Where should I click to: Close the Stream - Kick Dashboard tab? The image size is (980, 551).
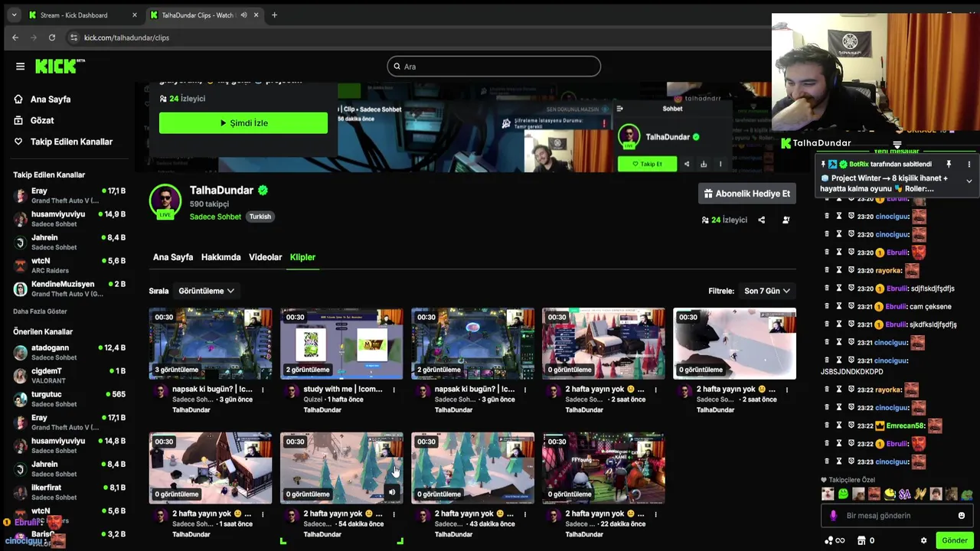pyautogui.click(x=135, y=15)
